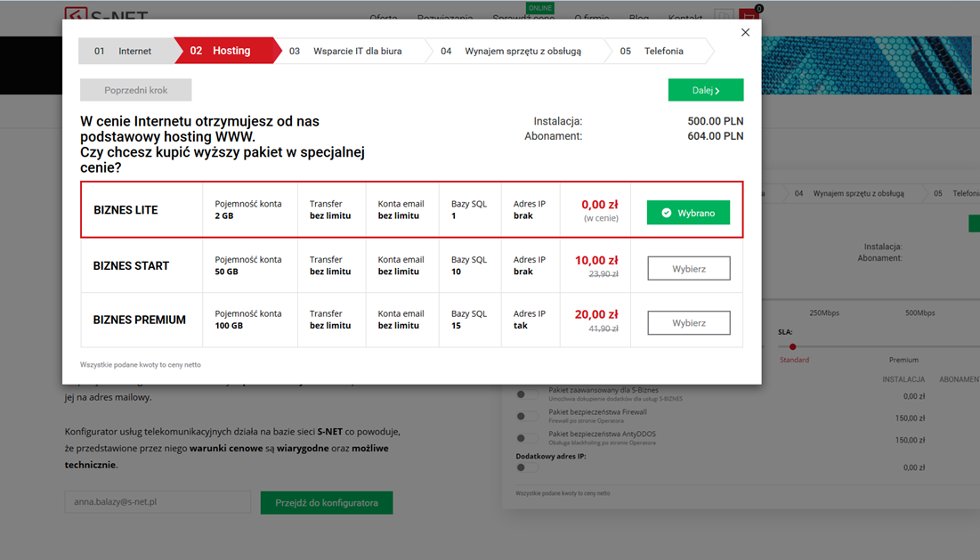Choose the Biznes Premium package with Wybierz
Image resolution: width=980 pixels, height=560 pixels.
tap(689, 323)
